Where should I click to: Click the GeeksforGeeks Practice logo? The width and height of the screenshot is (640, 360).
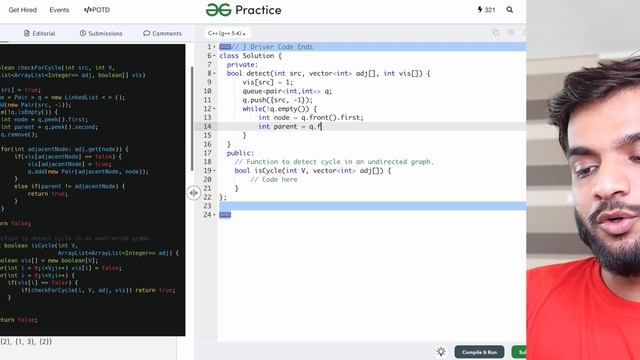coord(244,10)
